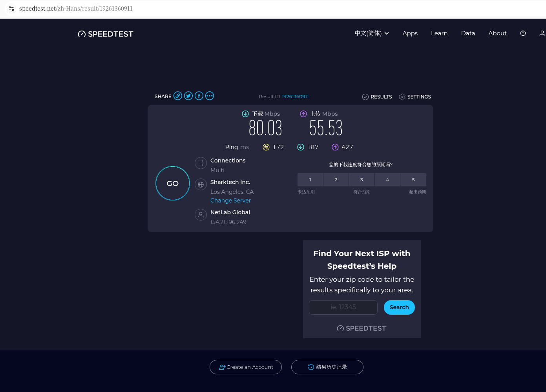Image resolution: width=546 pixels, height=392 pixels.
Task: Share the result on Twitter
Action: pyautogui.click(x=188, y=96)
